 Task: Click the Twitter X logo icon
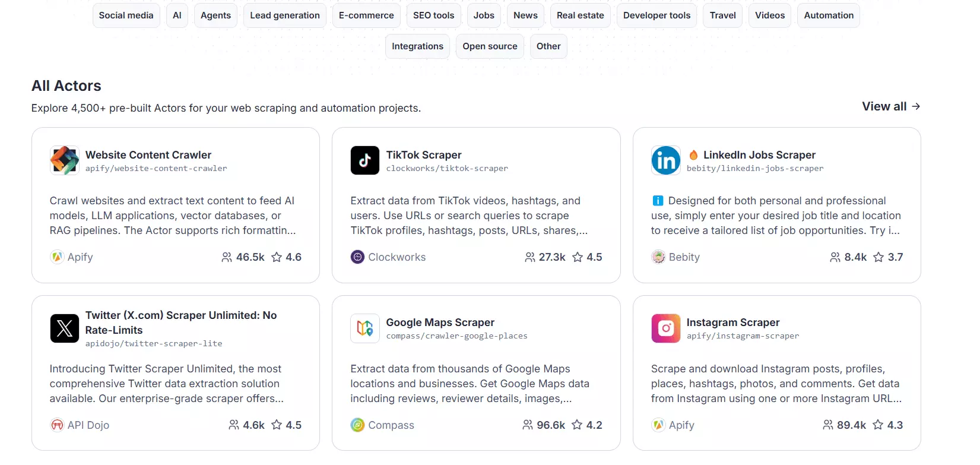pos(65,328)
